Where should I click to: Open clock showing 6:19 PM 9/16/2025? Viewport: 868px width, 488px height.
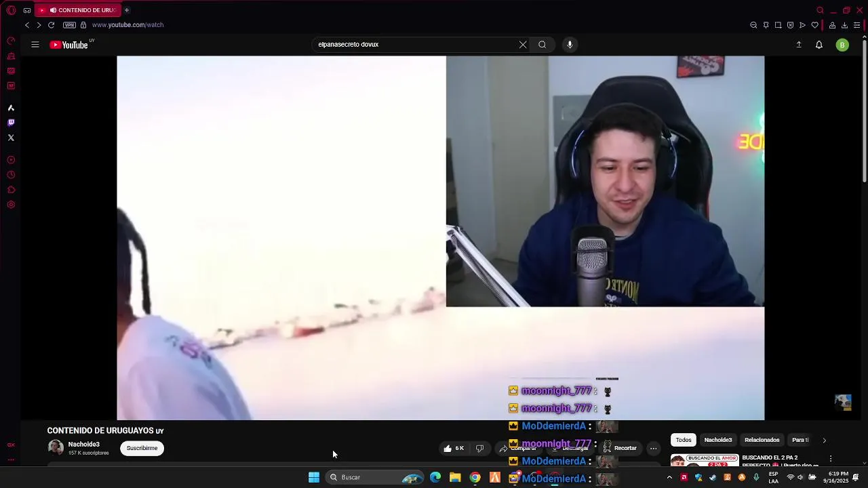(x=836, y=477)
